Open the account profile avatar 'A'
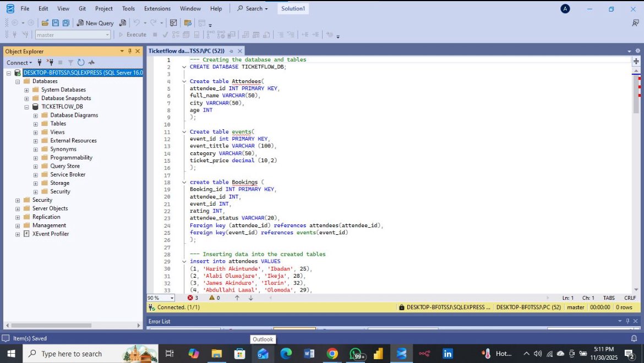The height and width of the screenshot is (363, 644). point(565,9)
